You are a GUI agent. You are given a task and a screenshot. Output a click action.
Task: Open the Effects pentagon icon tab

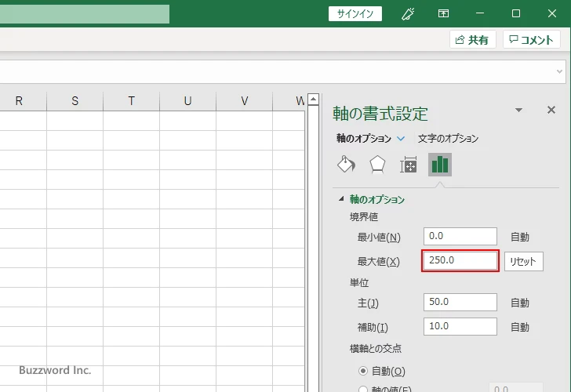point(377,164)
